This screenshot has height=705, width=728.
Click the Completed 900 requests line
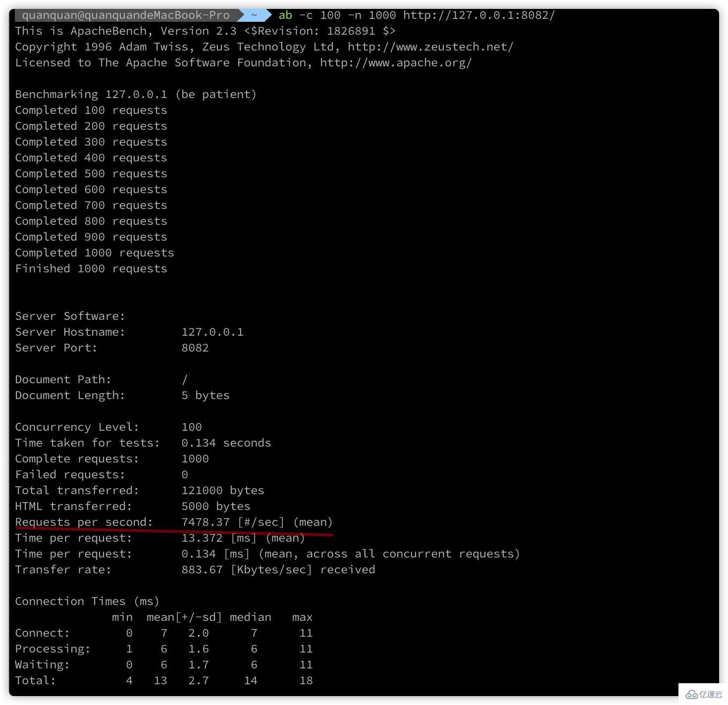[x=91, y=237]
